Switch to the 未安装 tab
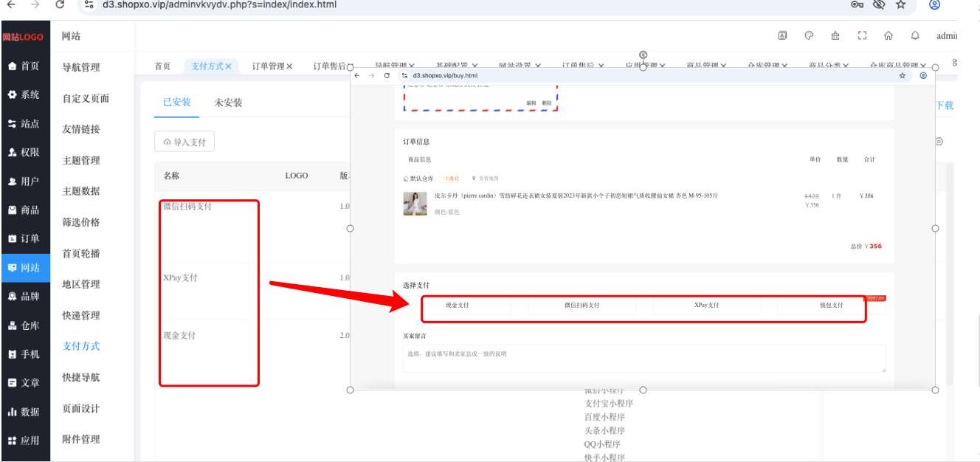980x462 pixels. pos(228,103)
